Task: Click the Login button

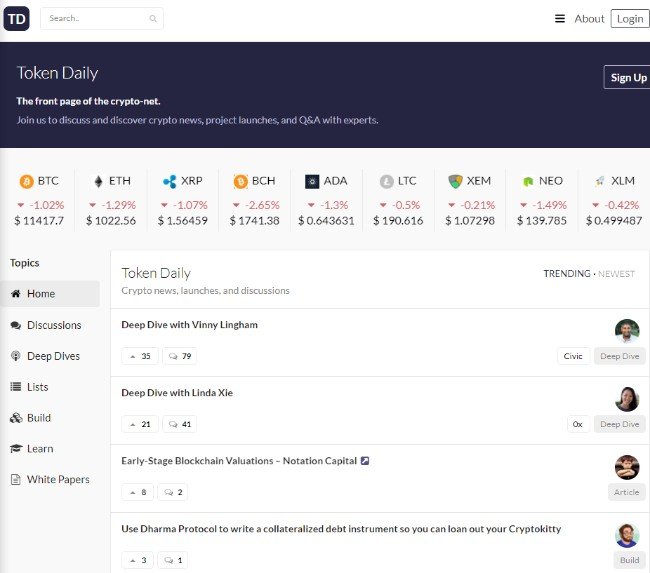Action: [x=630, y=19]
